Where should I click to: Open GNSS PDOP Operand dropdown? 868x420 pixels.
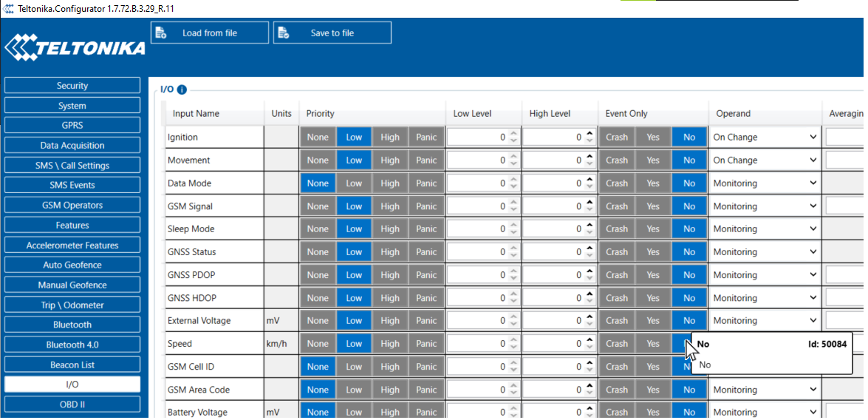coord(765,275)
